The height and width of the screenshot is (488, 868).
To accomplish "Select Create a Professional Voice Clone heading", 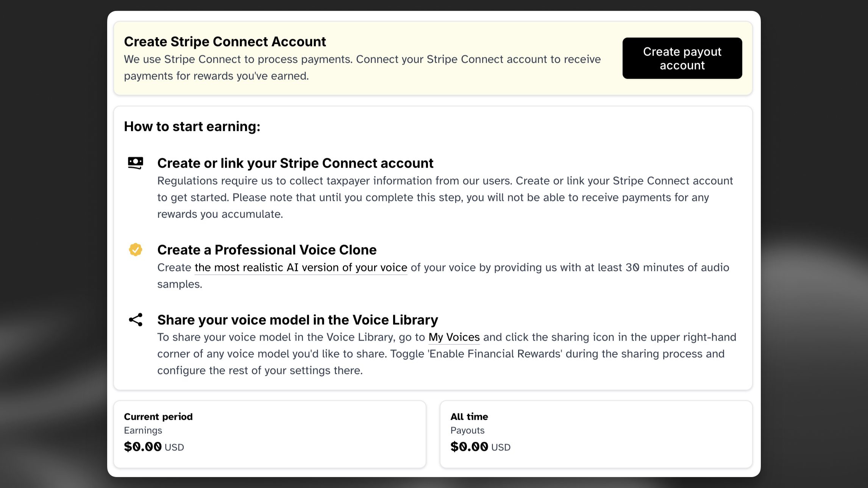I will pos(267,250).
